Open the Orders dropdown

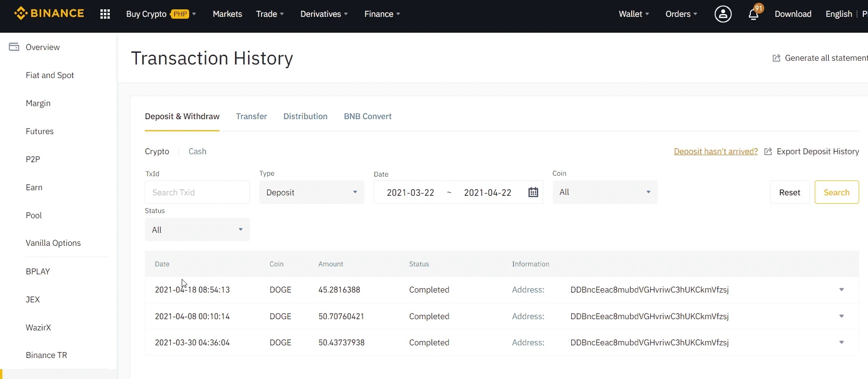681,14
